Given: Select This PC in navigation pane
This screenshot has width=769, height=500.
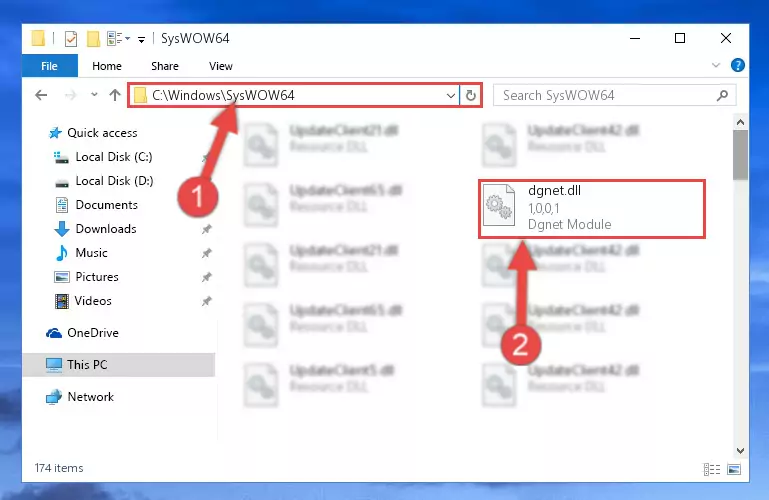Looking at the screenshot, I should (119, 365).
